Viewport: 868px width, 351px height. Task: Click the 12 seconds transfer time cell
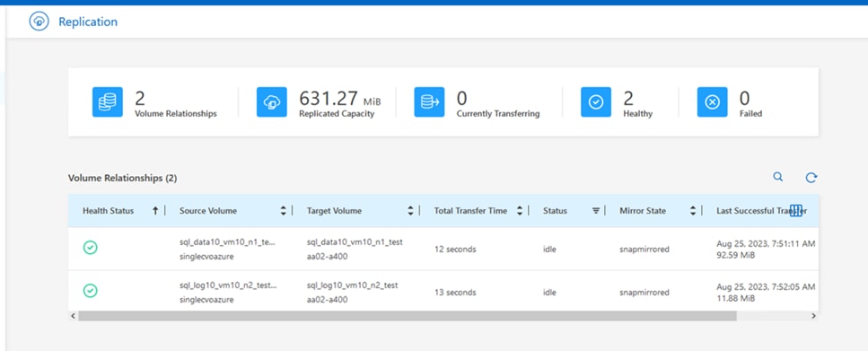click(455, 250)
